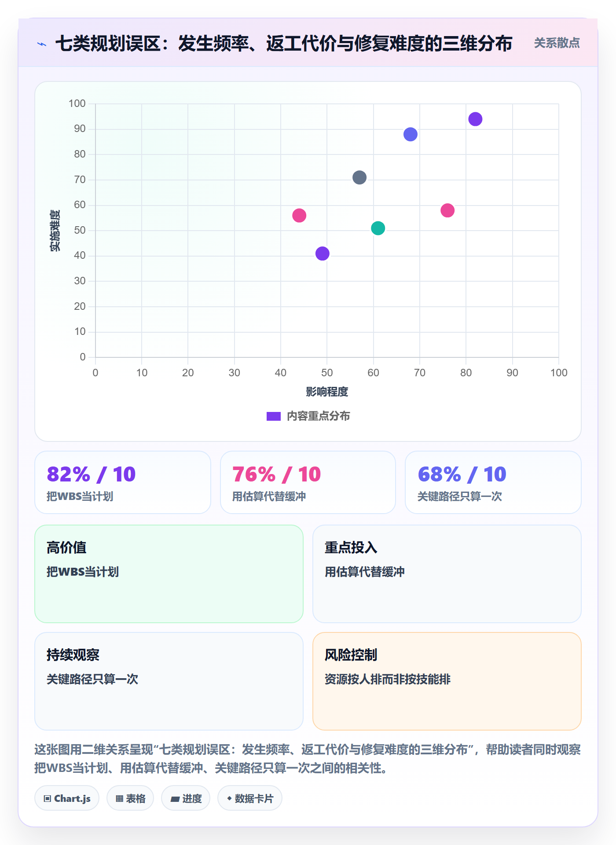616x845 pixels.
Task: Open the 82% / 10 stat card
Action: click(x=123, y=482)
